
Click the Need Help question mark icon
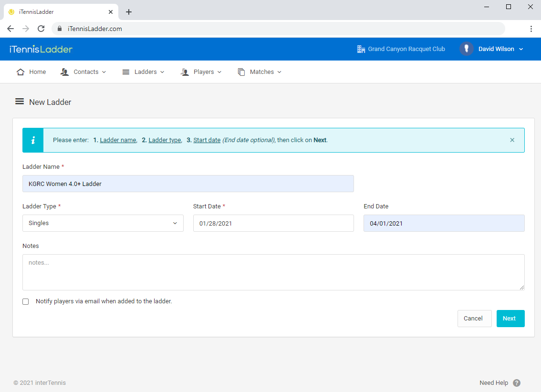tap(517, 383)
